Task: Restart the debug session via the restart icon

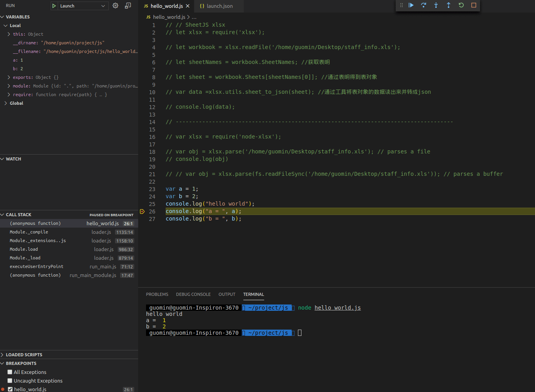Action: click(x=461, y=5)
